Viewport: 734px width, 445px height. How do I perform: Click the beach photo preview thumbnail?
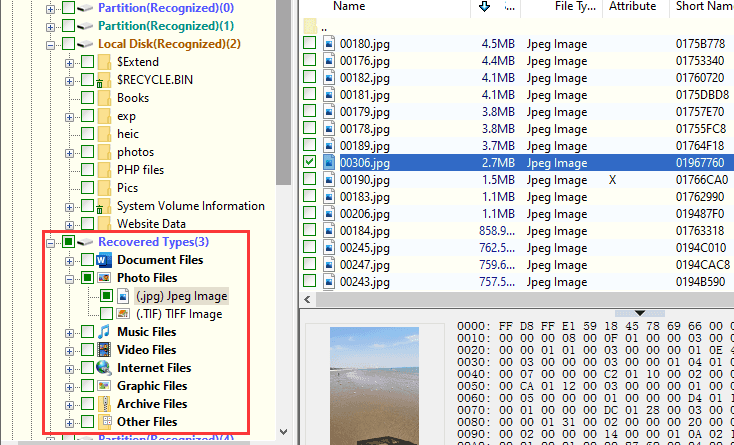[367, 385]
